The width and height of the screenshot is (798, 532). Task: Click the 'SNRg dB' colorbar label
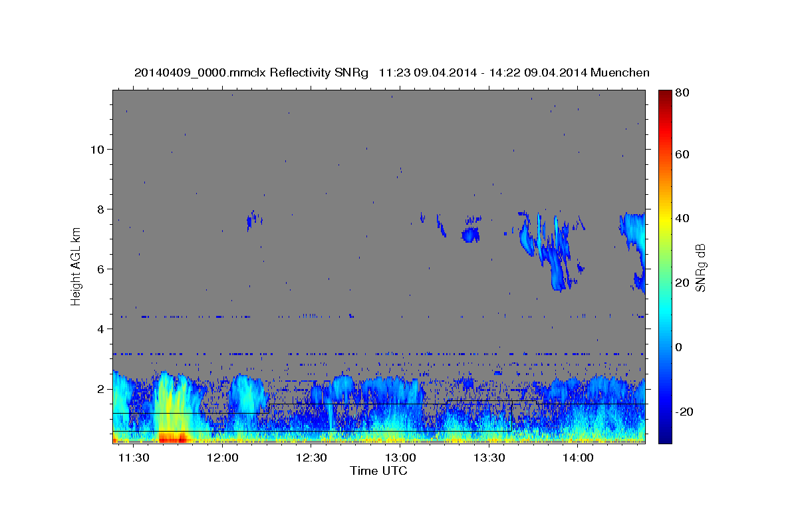tap(700, 267)
